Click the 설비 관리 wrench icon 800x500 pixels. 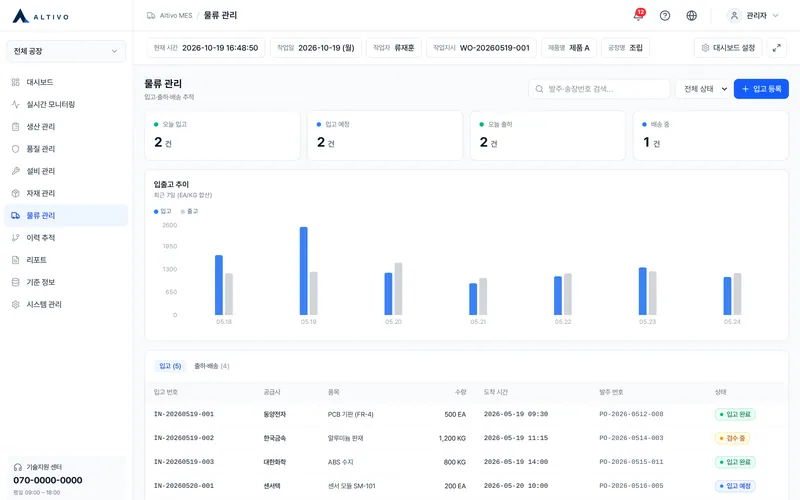pyautogui.click(x=16, y=171)
